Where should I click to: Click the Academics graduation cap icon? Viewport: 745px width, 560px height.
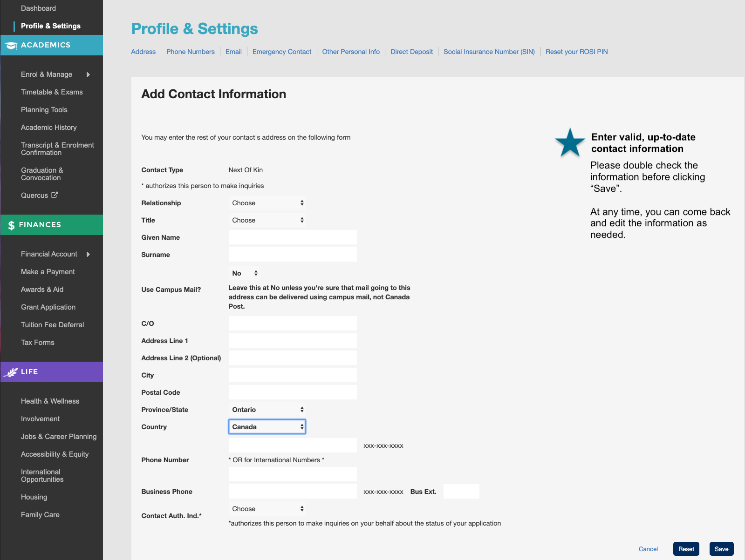[11, 46]
